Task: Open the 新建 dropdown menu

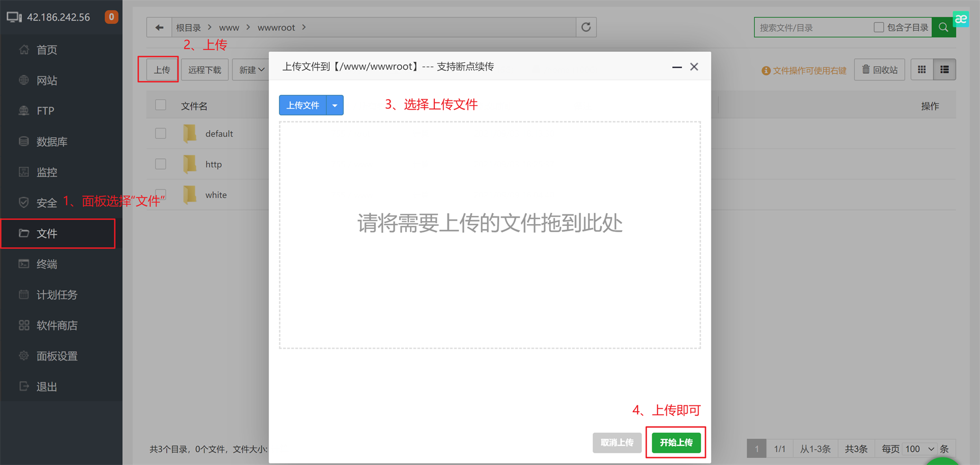Action: tap(251, 70)
